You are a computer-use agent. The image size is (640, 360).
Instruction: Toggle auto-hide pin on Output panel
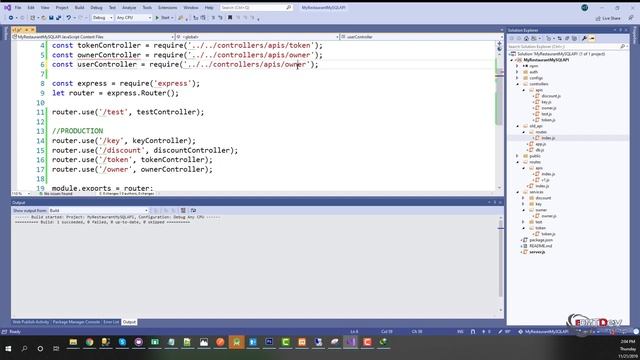pyautogui.click(x=495, y=202)
